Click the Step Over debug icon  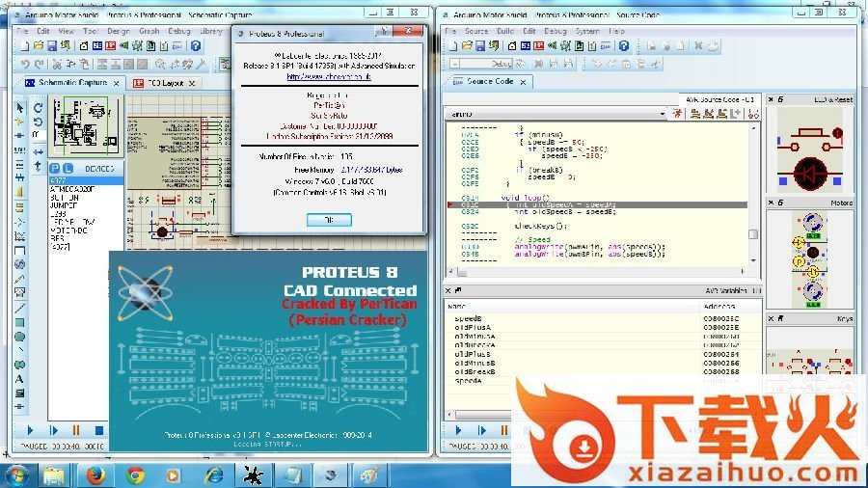pyautogui.click(x=694, y=114)
